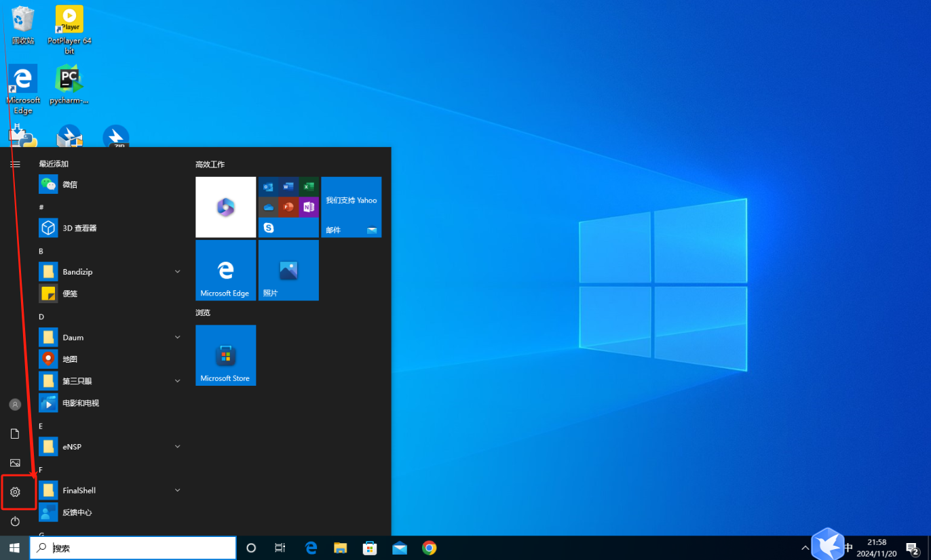Click the 最近添加 header

(x=54, y=164)
